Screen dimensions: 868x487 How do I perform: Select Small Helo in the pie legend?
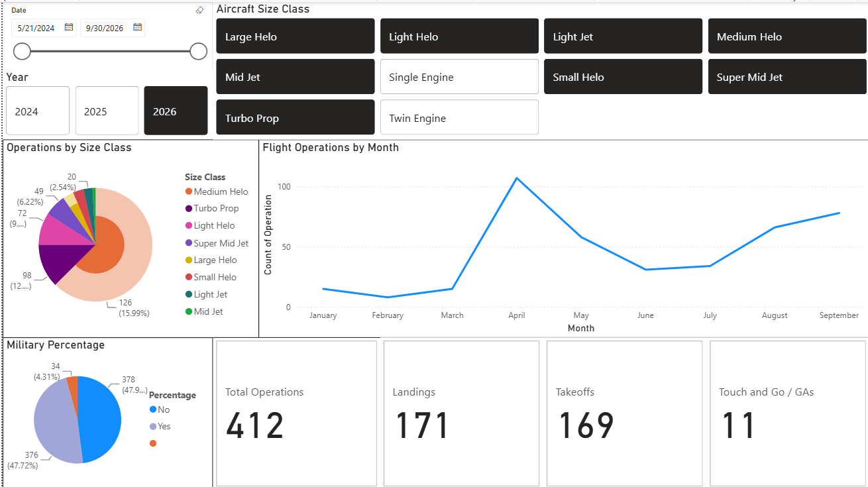tap(211, 278)
